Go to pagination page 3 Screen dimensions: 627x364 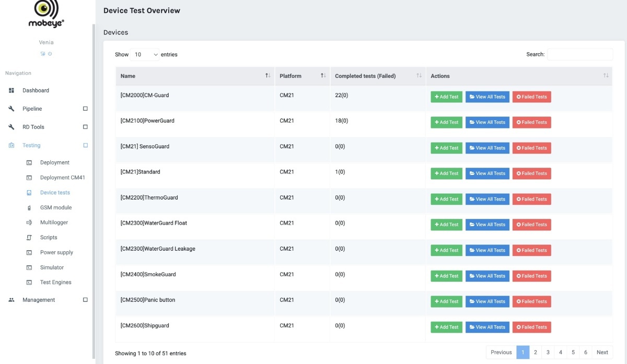[548, 352]
